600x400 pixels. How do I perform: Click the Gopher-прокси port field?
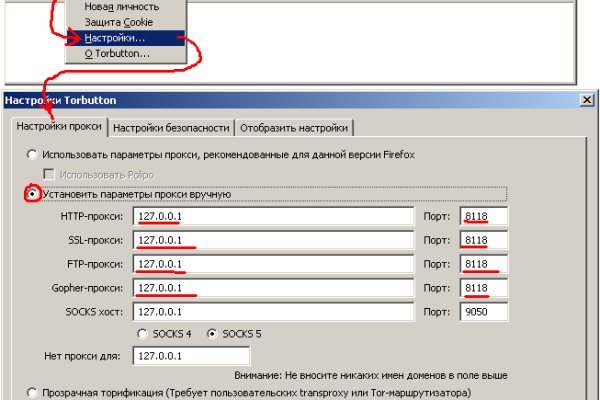click(483, 288)
